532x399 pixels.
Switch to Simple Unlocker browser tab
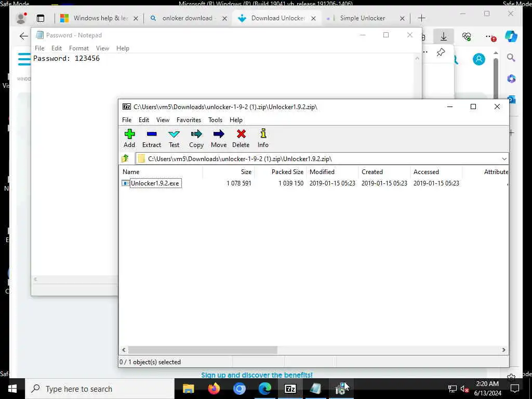(361, 18)
